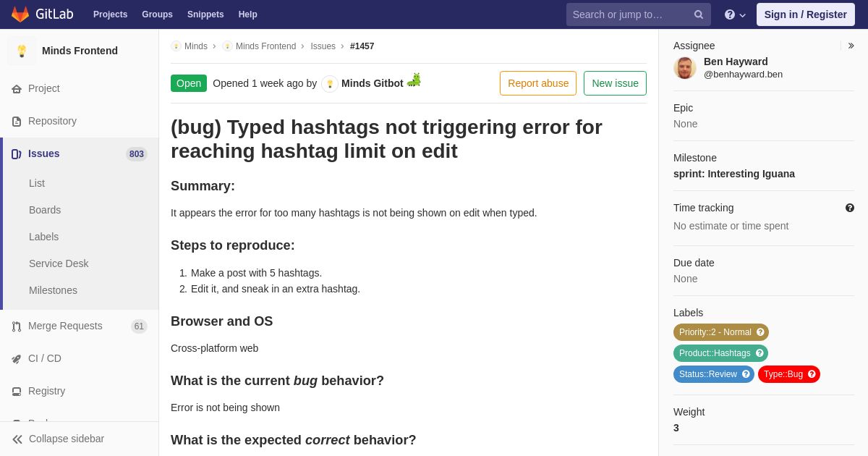Viewport: 868px width, 456px height.
Task: Open sprint: Interesting Iguana milestone link
Action: [x=734, y=174]
